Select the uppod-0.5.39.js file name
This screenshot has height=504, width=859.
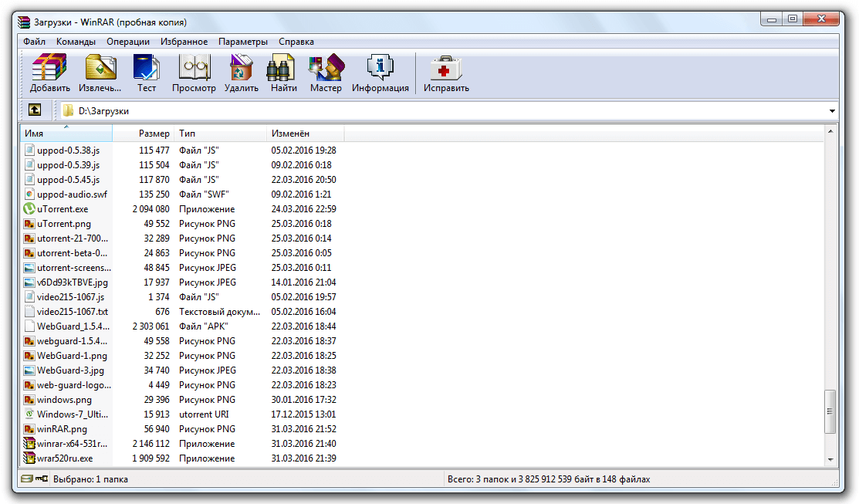(69, 165)
